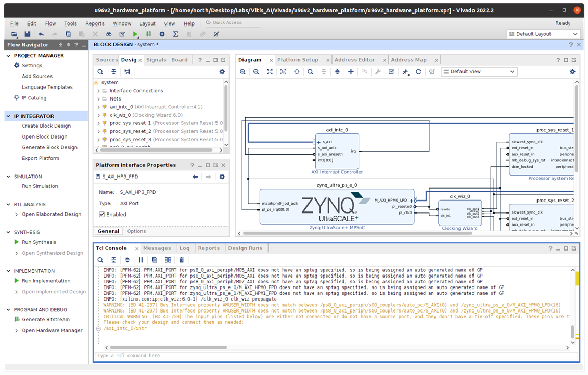This screenshot has height=375, width=588.
Task: Select the clk_wiz_0 tree item
Action: click(x=146, y=115)
